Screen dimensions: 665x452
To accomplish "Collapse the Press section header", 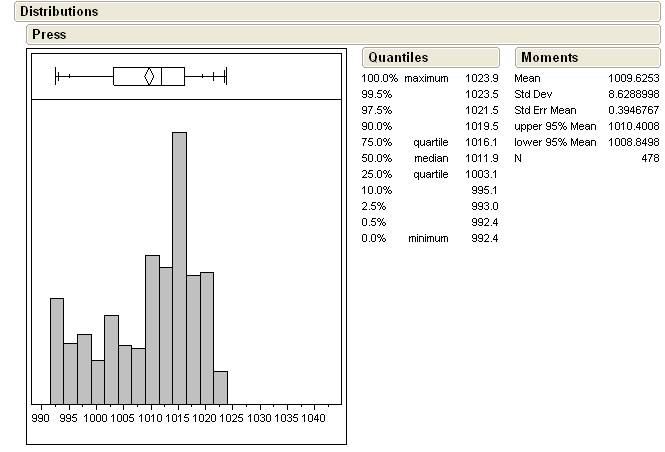I will (x=49, y=34).
